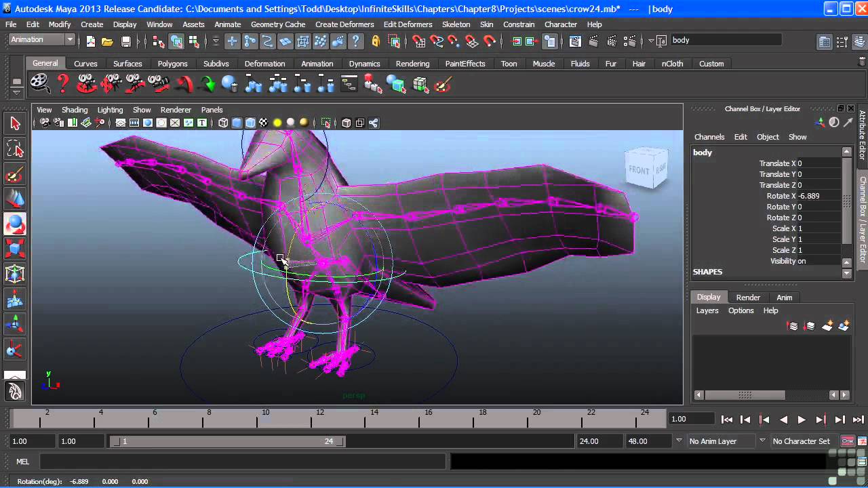The image size is (868, 488).
Task: Select the Move tool in the toolbox
Action: 15,199
